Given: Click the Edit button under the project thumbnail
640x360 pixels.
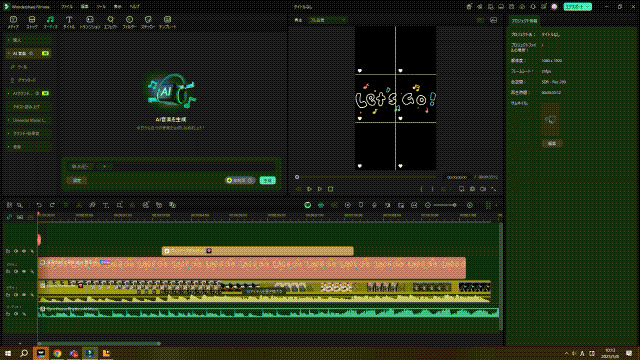Looking at the screenshot, I should pyautogui.click(x=552, y=143).
